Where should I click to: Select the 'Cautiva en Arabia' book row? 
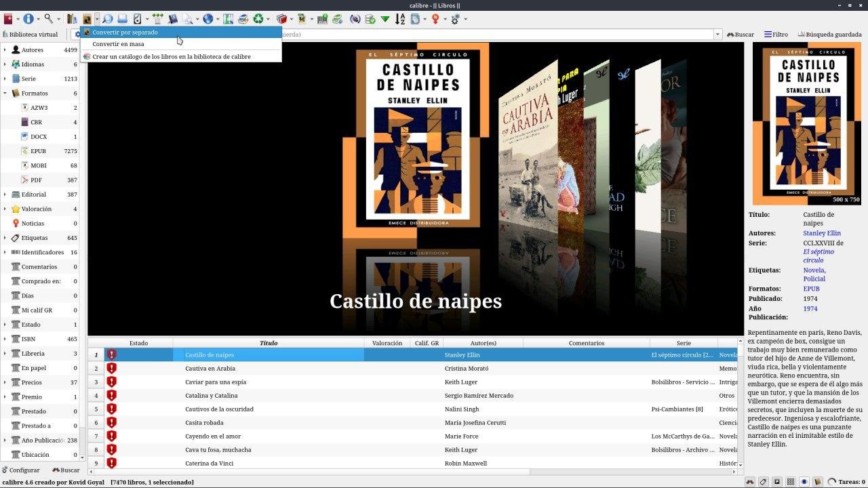[x=210, y=369]
